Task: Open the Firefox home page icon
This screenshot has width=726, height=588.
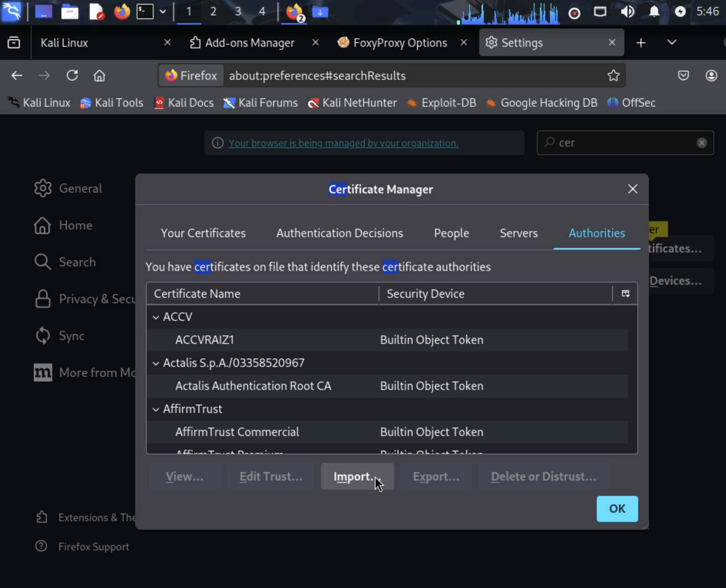Action: [x=99, y=76]
